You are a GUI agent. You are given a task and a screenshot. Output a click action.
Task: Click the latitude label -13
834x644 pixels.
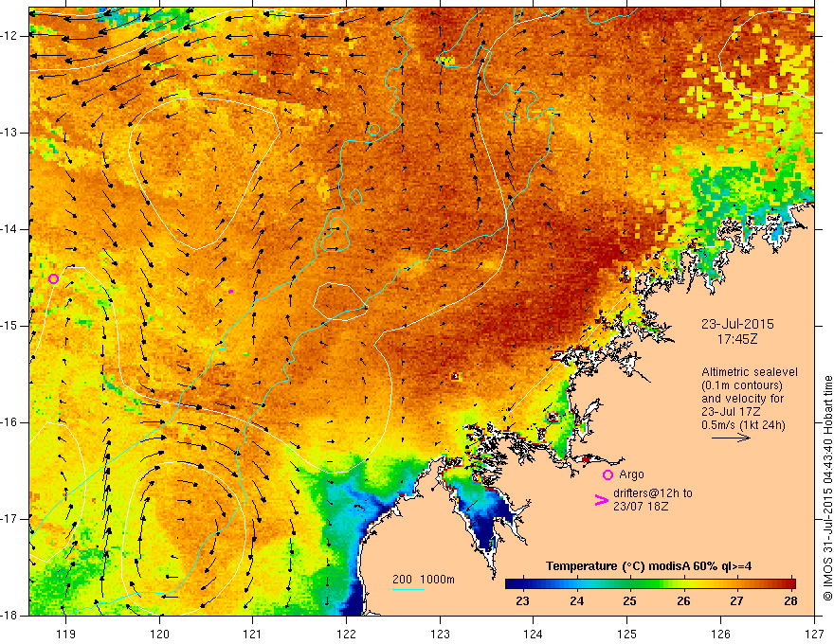(x=10, y=133)
